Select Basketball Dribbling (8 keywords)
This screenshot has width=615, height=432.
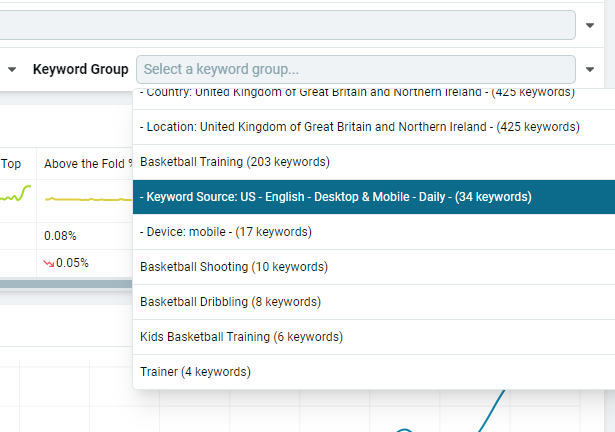(x=374, y=302)
